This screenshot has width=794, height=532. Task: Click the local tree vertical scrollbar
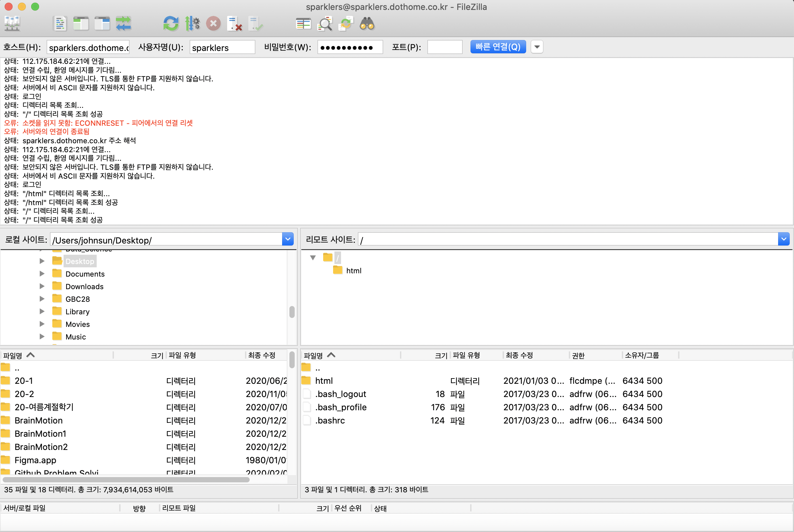292,312
